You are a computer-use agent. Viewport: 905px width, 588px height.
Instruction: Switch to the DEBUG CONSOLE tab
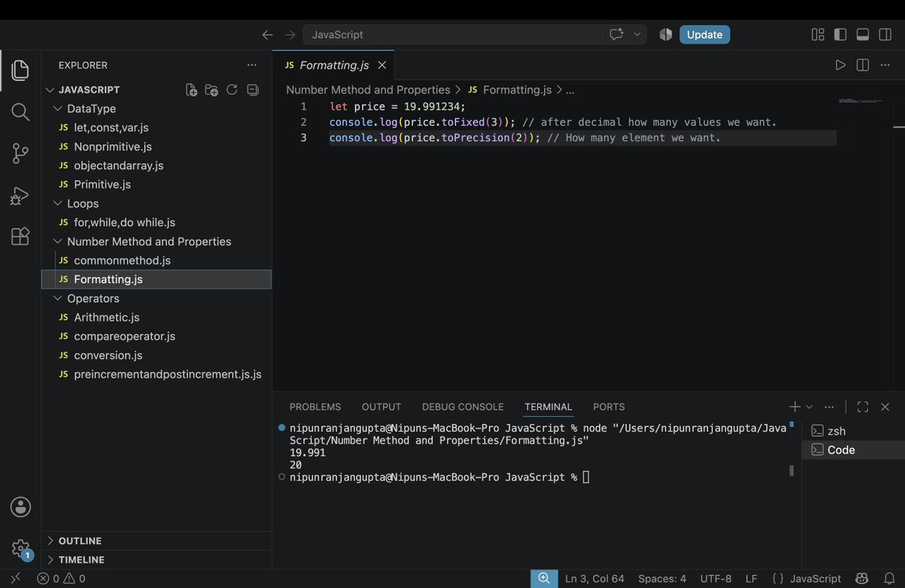(463, 407)
